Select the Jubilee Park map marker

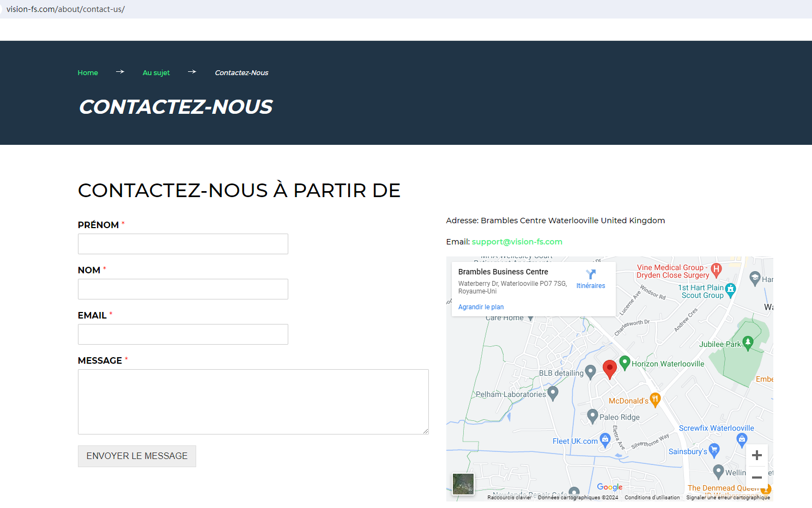748,342
